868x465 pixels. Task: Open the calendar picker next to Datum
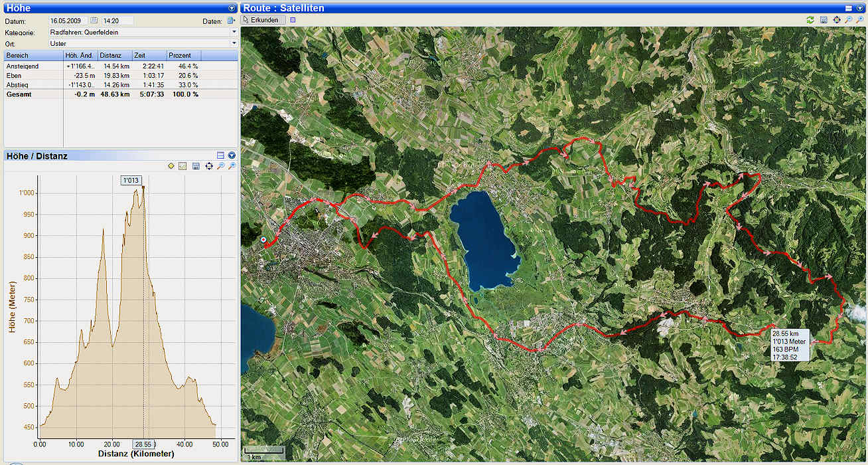pyautogui.click(x=94, y=21)
